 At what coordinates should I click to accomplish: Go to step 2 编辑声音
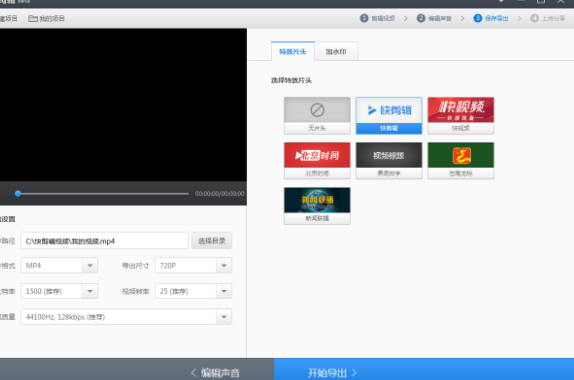(x=434, y=18)
